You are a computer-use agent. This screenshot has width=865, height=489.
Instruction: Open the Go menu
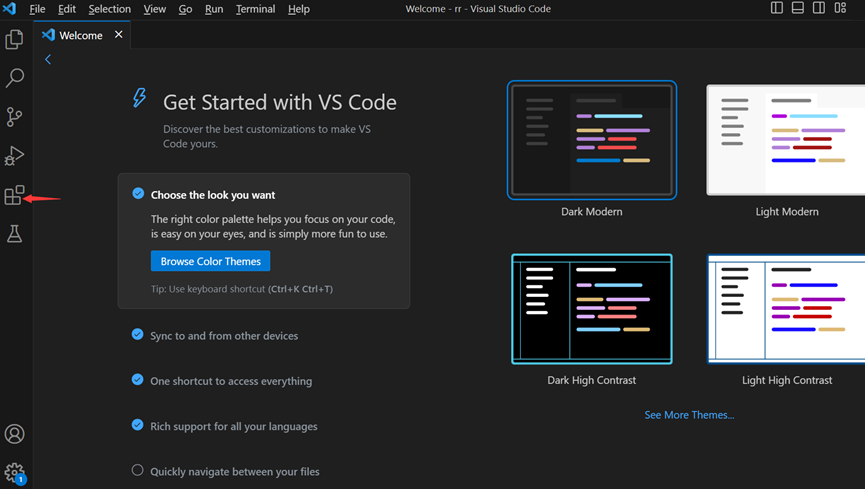click(185, 9)
